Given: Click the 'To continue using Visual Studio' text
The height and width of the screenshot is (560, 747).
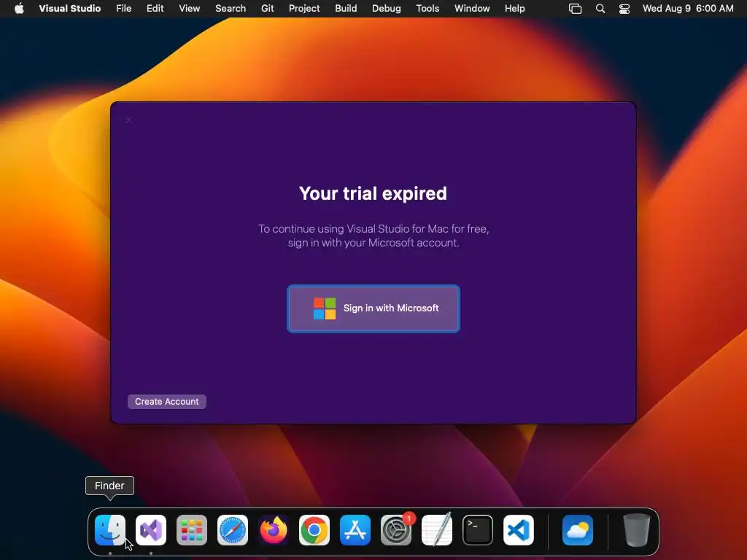Looking at the screenshot, I should point(373,236).
